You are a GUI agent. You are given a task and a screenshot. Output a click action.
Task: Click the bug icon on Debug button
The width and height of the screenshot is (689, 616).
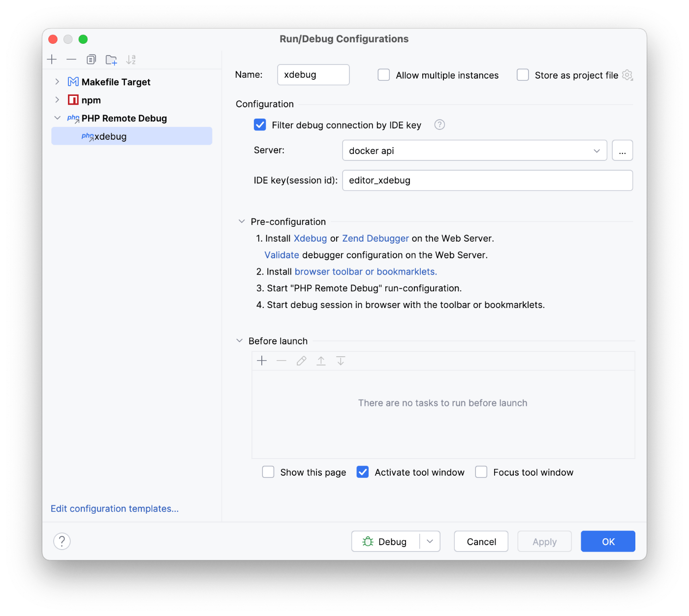pyautogui.click(x=368, y=541)
